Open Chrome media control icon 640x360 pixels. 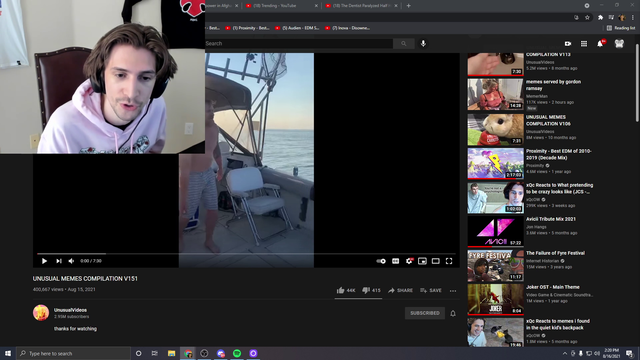pos(611,17)
